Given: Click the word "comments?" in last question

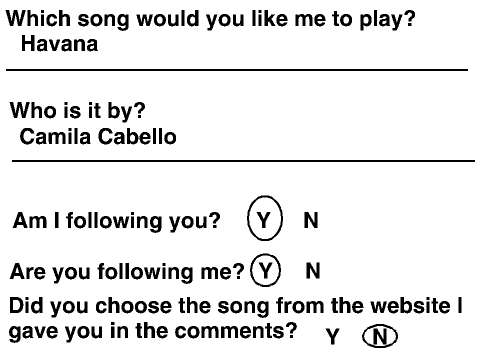Looking at the screenshot, I should 236,331.
